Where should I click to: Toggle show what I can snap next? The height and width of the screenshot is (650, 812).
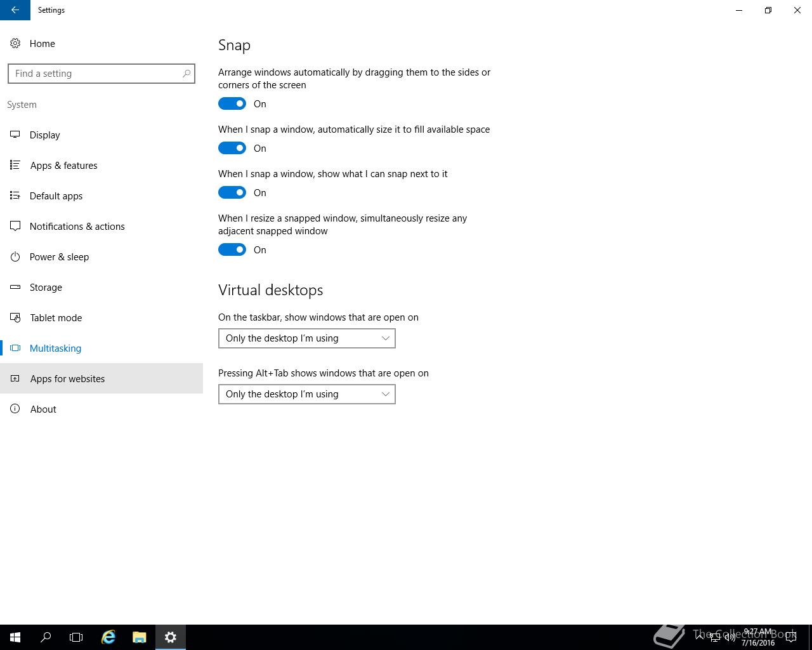click(x=232, y=192)
